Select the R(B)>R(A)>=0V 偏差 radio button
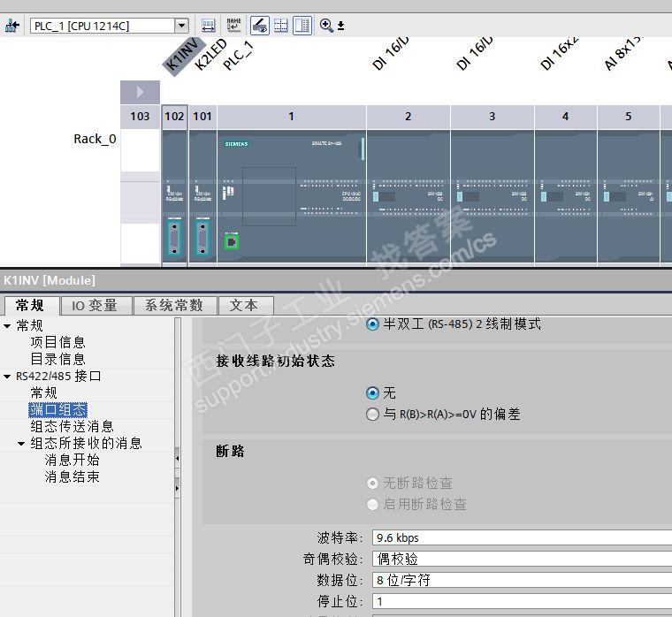The width and height of the screenshot is (672, 617). pos(372,414)
